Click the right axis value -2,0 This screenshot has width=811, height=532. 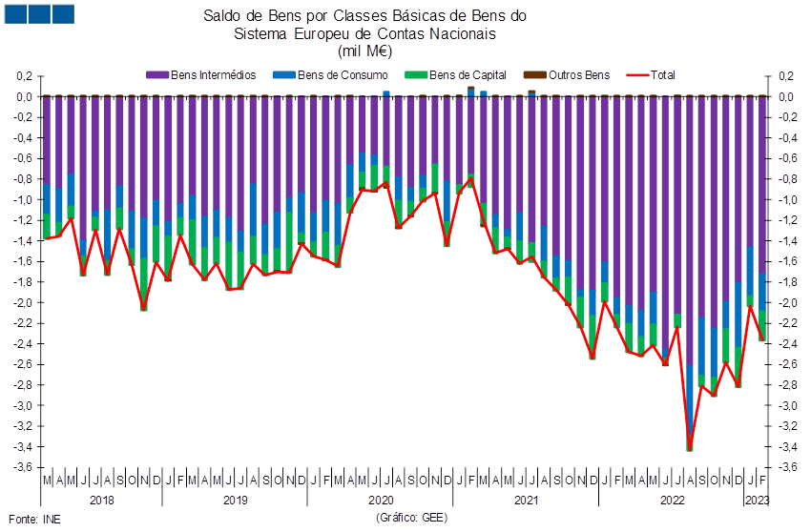pos(787,302)
